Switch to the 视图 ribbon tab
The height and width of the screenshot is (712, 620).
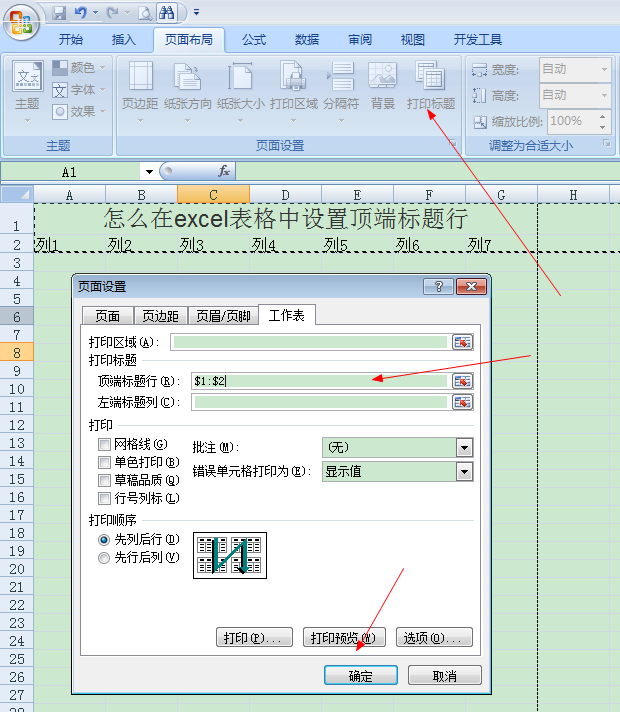point(412,40)
